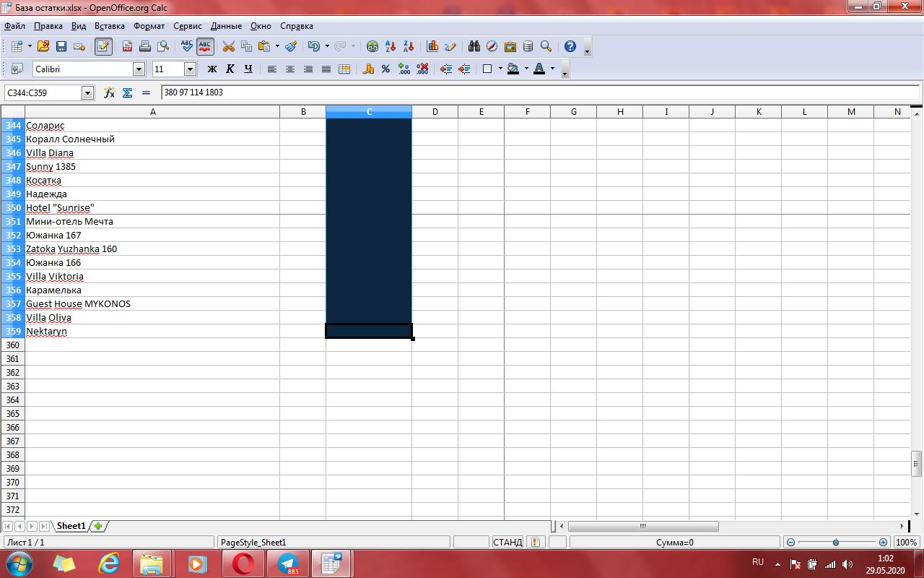Open Page Preview with the magnifier-page icon
Screen dimensions: 924x578
pyautogui.click(x=163, y=46)
